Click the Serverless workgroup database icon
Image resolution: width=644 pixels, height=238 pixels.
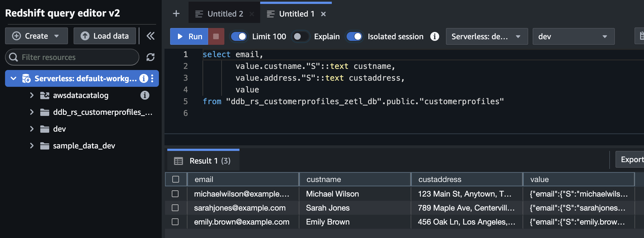(x=26, y=78)
